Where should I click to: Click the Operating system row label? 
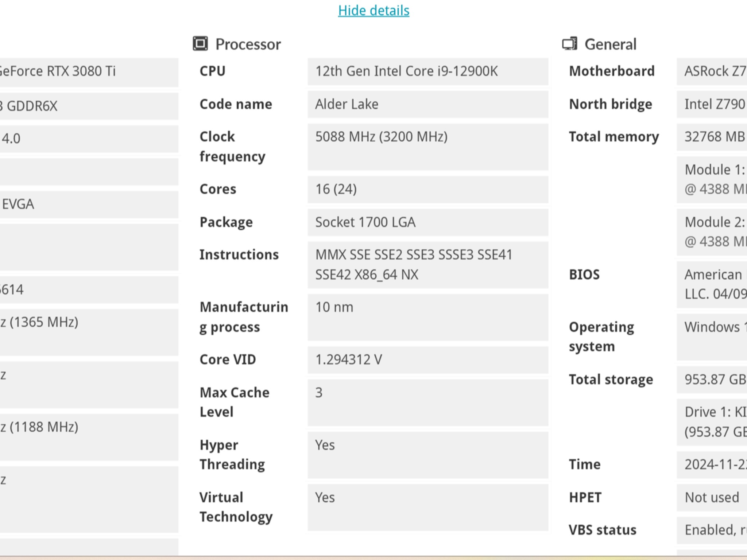click(601, 337)
